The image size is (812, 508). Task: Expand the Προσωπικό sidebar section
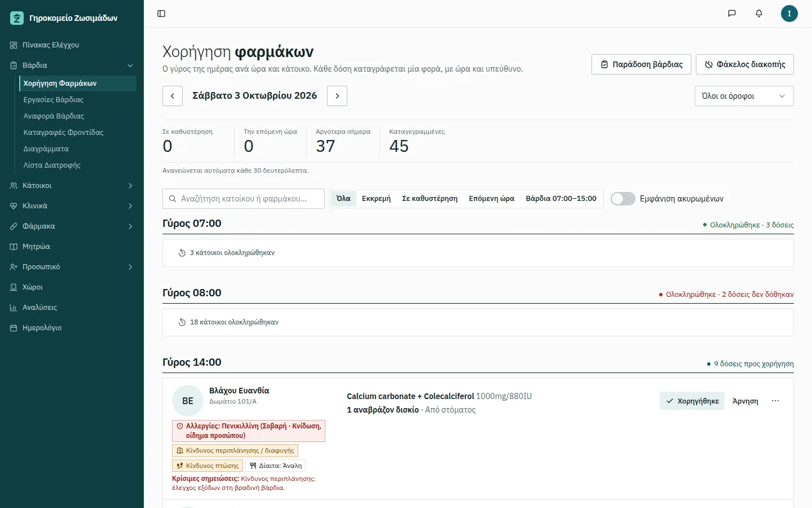click(x=72, y=267)
